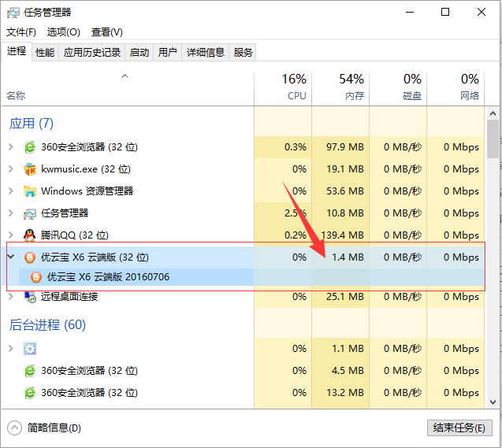This screenshot has height=448, width=502.
Task: Click the Windows 资源管理器 folder icon
Action: point(30,191)
